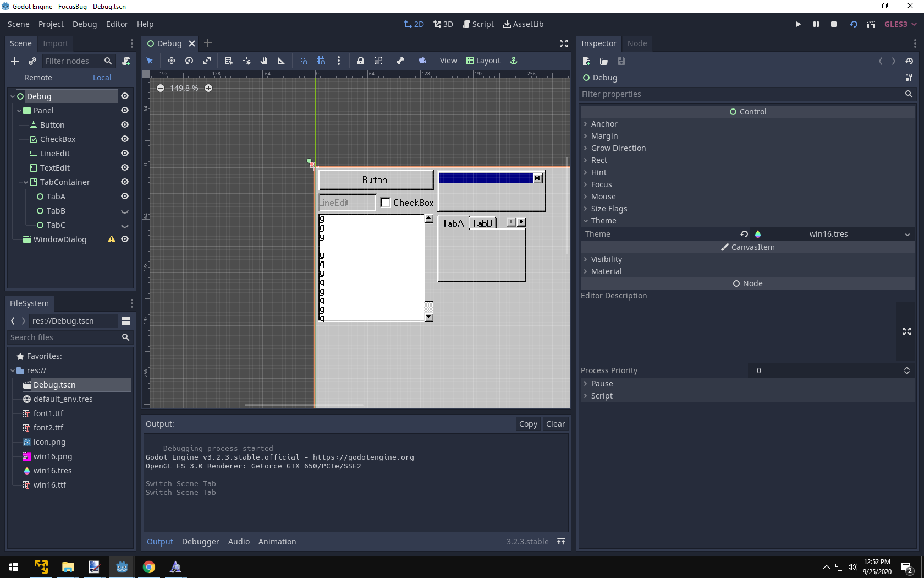
Task: Open the theme color tint picker next to reload
Action: tap(757, 234)
